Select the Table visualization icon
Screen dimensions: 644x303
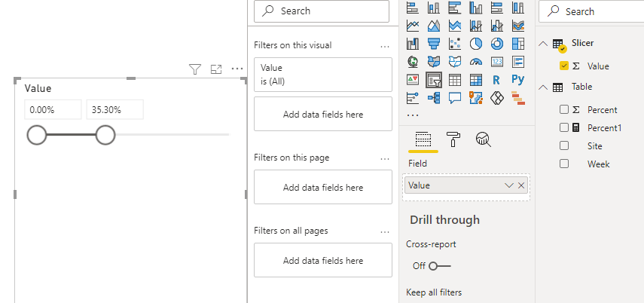tap(455, 79)
